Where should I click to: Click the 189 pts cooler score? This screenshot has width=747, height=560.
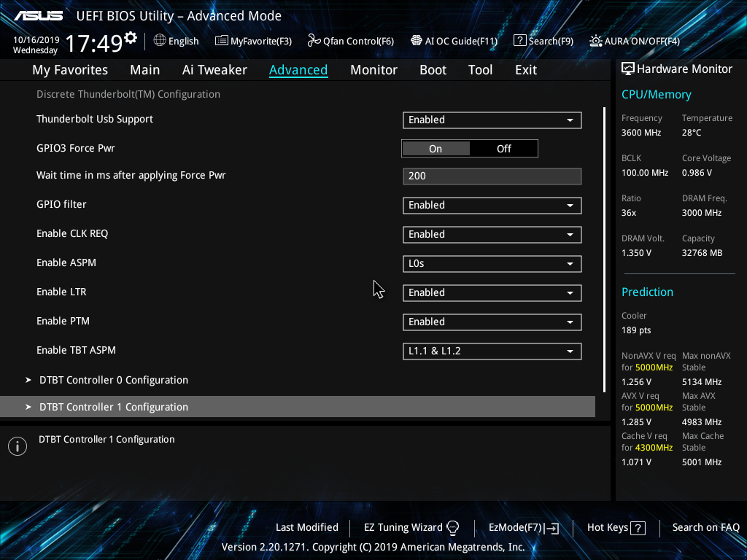click(x=636, y=330)
